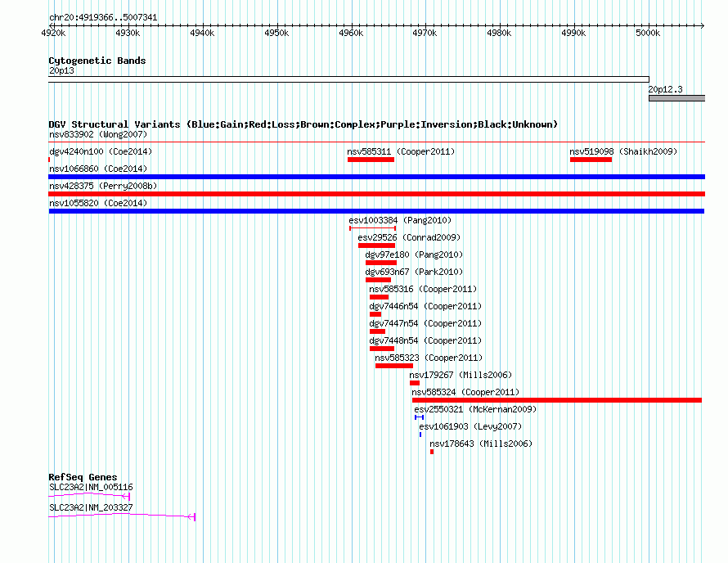Click the nsv519098 (Shaikh2009) text label
The height and width of the screenshot is (563, 728).
623,152
